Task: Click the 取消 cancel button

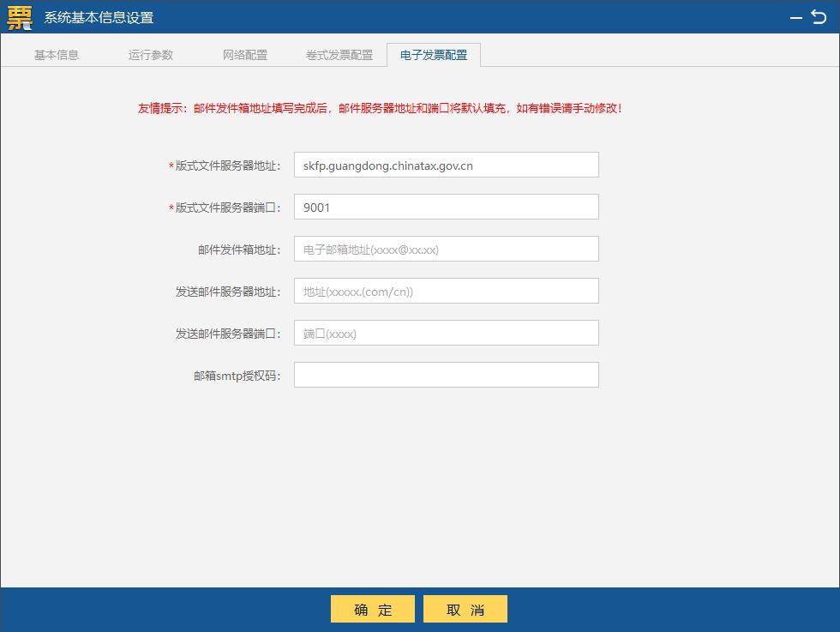Action: (465, 609)
